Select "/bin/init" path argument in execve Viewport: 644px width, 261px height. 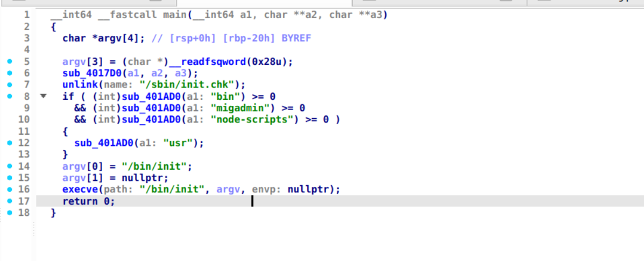[x=172, y=190]
